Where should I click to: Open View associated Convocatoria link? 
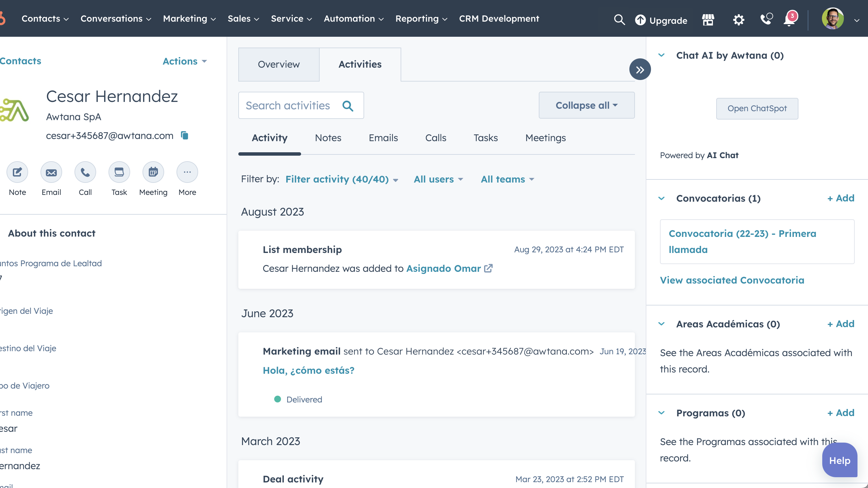point(732,280)
